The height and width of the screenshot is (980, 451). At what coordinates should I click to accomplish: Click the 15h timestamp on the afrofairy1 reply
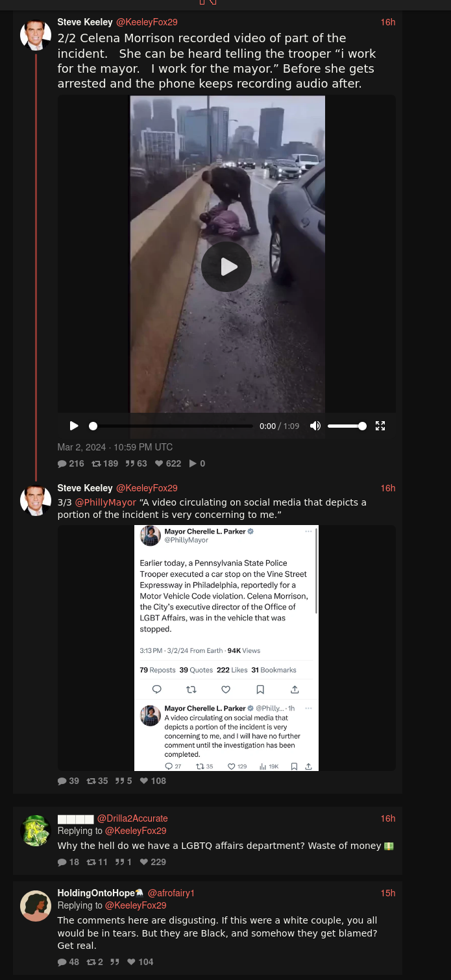[388, 893]
